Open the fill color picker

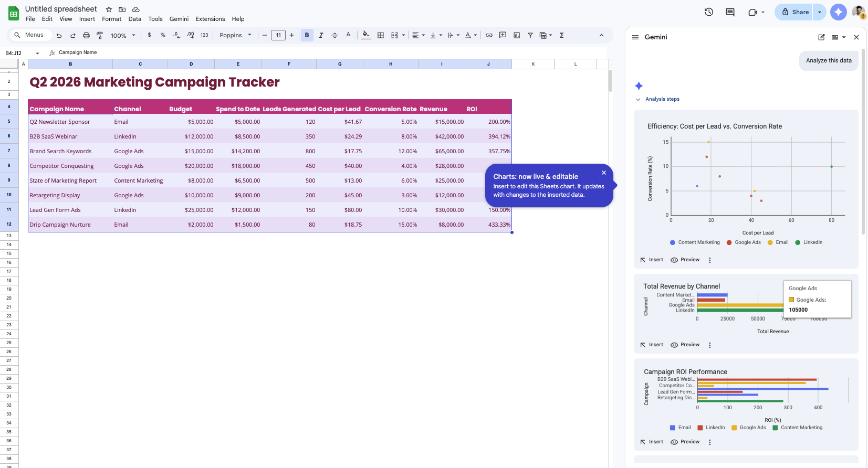366,35
